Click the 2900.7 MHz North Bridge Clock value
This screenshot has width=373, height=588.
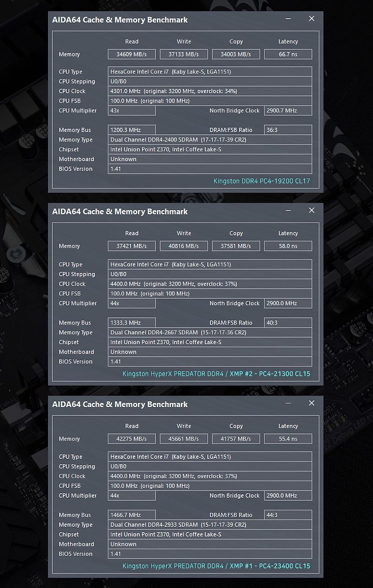288,110
